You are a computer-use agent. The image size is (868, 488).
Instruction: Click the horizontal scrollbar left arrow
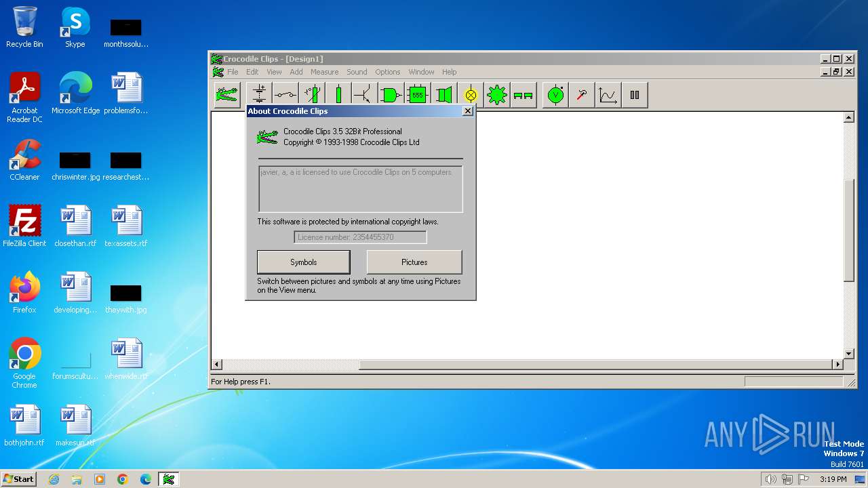pos(217,365)
